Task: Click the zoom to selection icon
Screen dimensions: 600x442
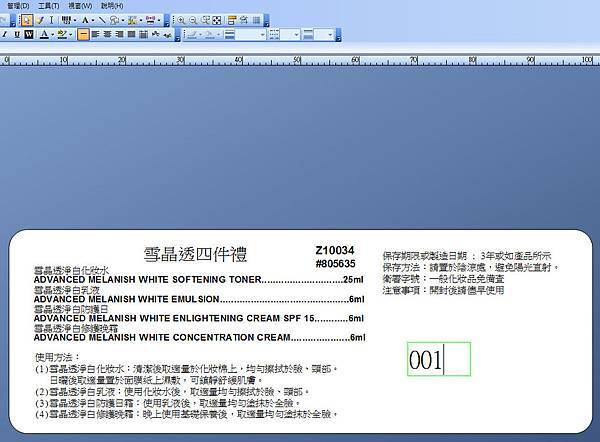Action: click(206, 20)
